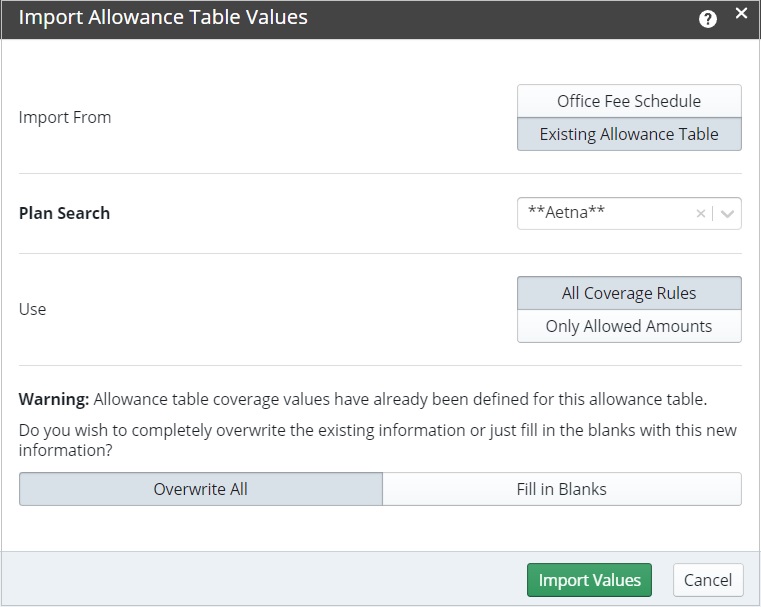
Task: Select Office Fee Schedule as import source
Action: (629, 101)
